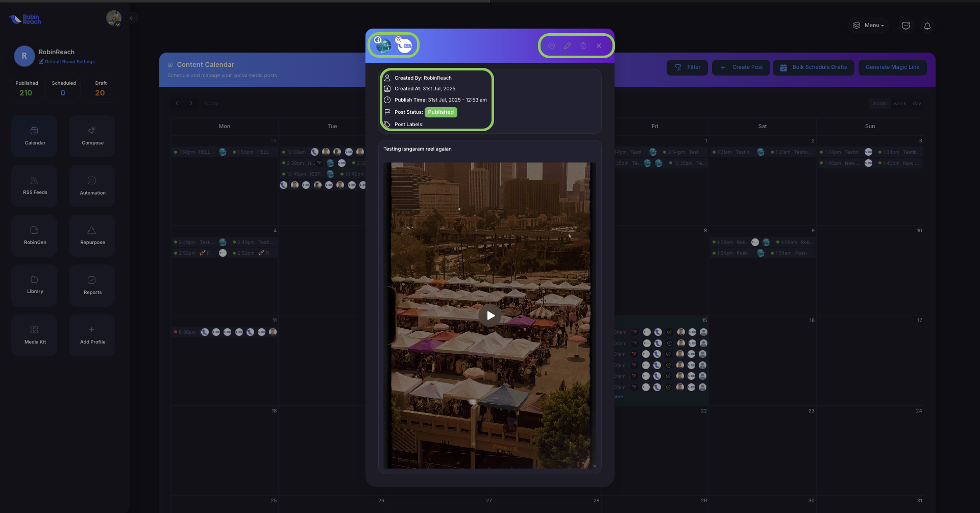This screenshot has height=513, width=980.
Task: Open the Compose sidebar tile
Action: (92, 136)
